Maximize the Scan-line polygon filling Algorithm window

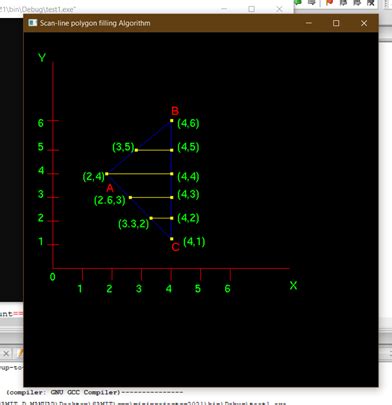click(x=336, y=23)
